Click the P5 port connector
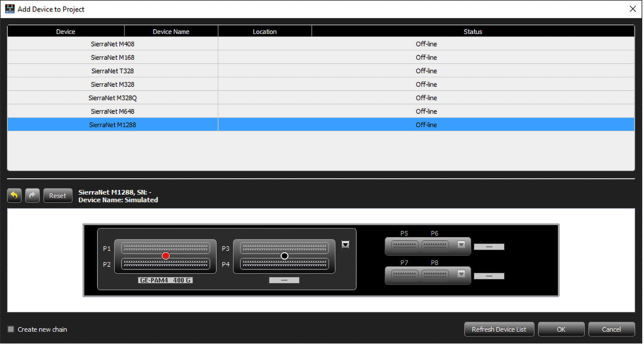The image size is (644, 345). [404, 245]
